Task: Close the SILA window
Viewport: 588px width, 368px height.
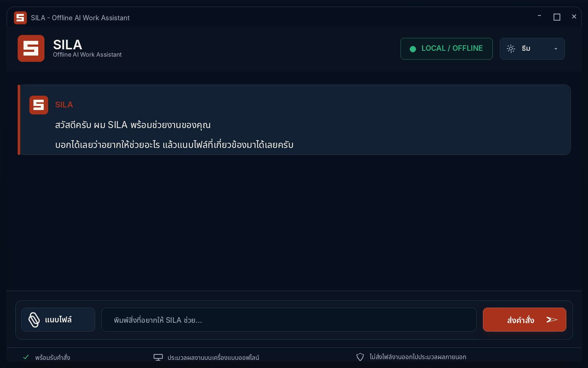Action: (574, 17)
